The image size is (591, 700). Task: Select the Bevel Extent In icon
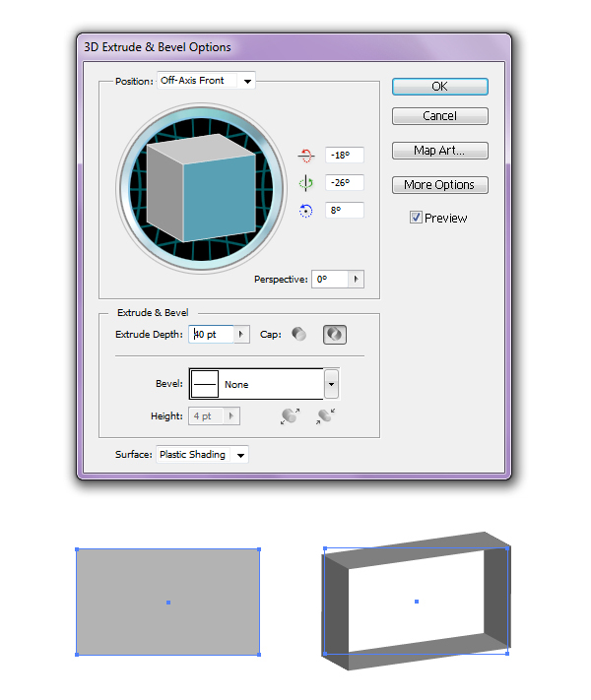[326, 416]
